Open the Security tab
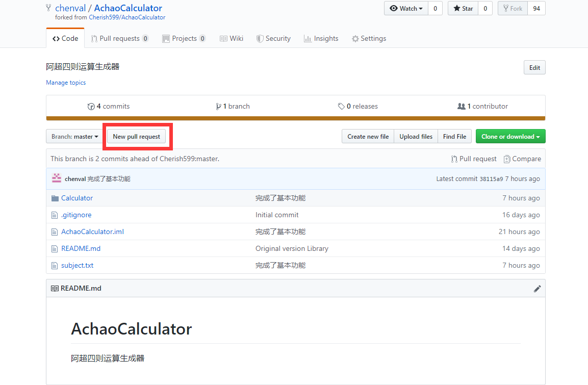The width and height of the screenshot is (588, 385). (x=273, y=38)
